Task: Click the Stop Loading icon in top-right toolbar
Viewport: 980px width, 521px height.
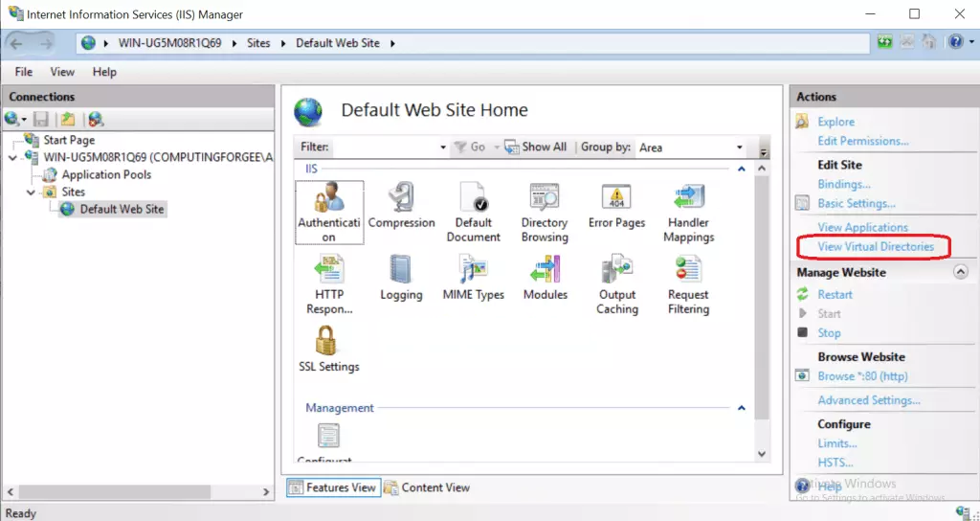Action: (x=907, y=42)
